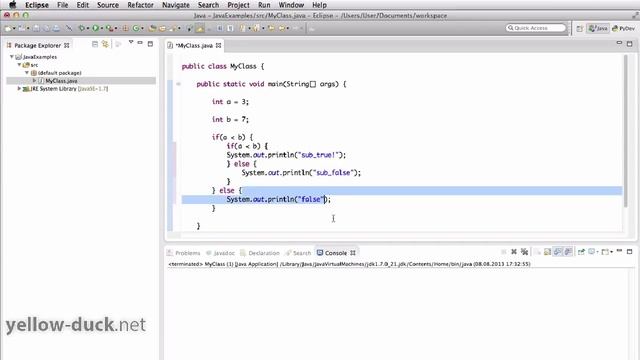Maximize the editor area
Screen dimensions: 640x360
pyautogui.click(x=630, y=43)
